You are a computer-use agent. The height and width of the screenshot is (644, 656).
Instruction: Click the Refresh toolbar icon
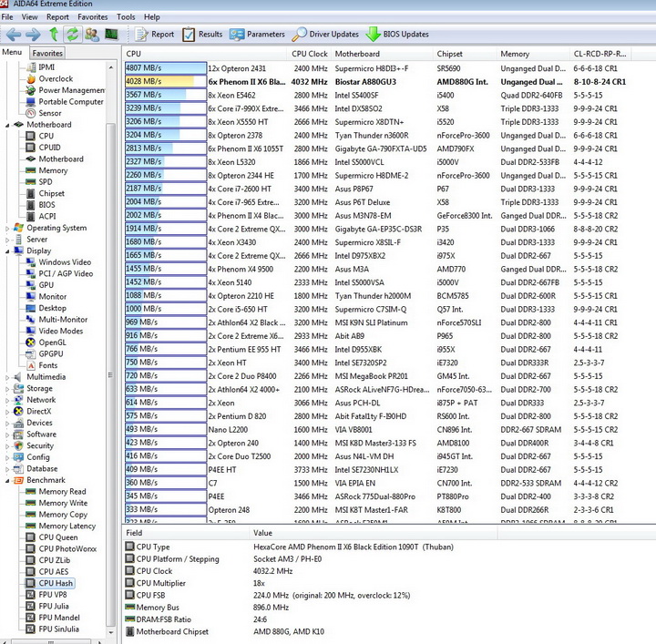[72, 34]
